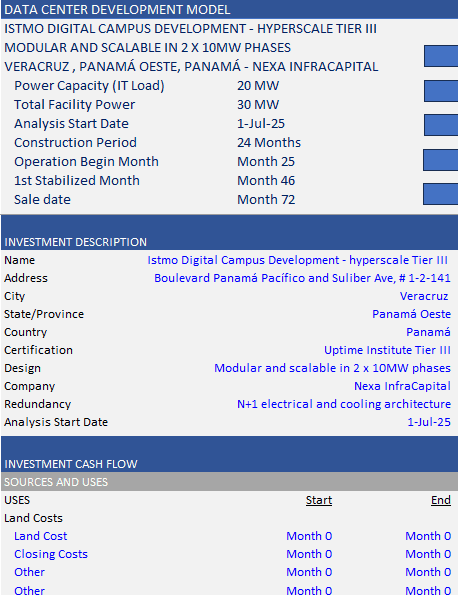
Task: Click the Closing Costs line item label
Action: (51, 554)
